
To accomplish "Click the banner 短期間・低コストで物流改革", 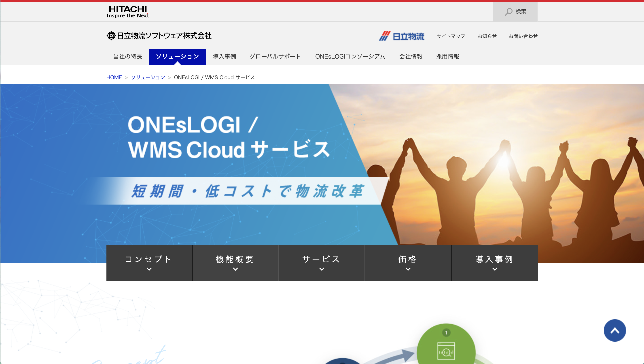I will tap(248, 191).
